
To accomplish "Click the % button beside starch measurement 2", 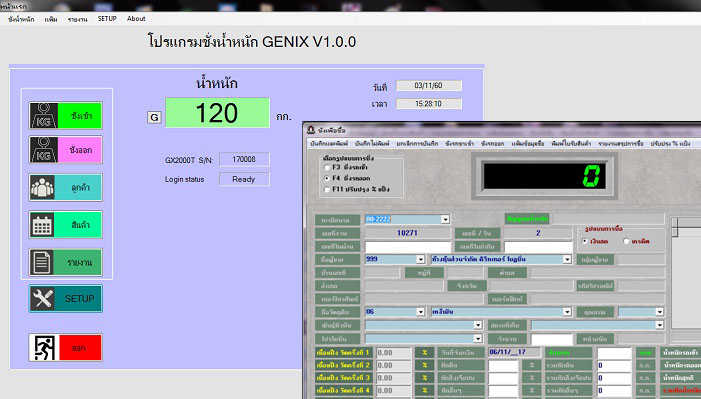I will click(x=424, y=365).
